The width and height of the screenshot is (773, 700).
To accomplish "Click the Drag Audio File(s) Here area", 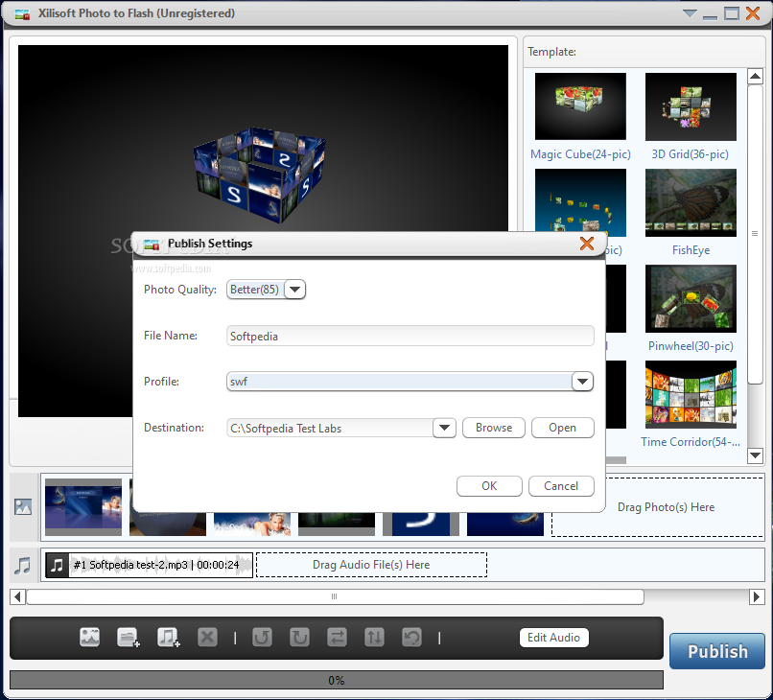I will (x=372, y=565).
